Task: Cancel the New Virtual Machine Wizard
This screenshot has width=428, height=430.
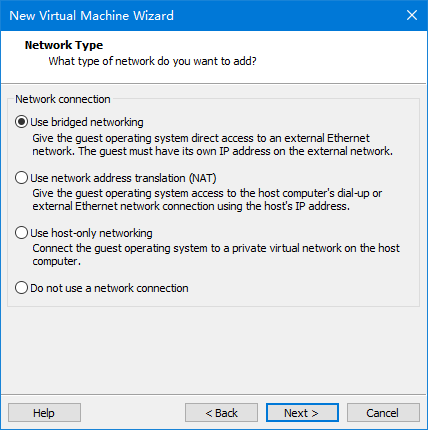Action: [x=383, y=413]
